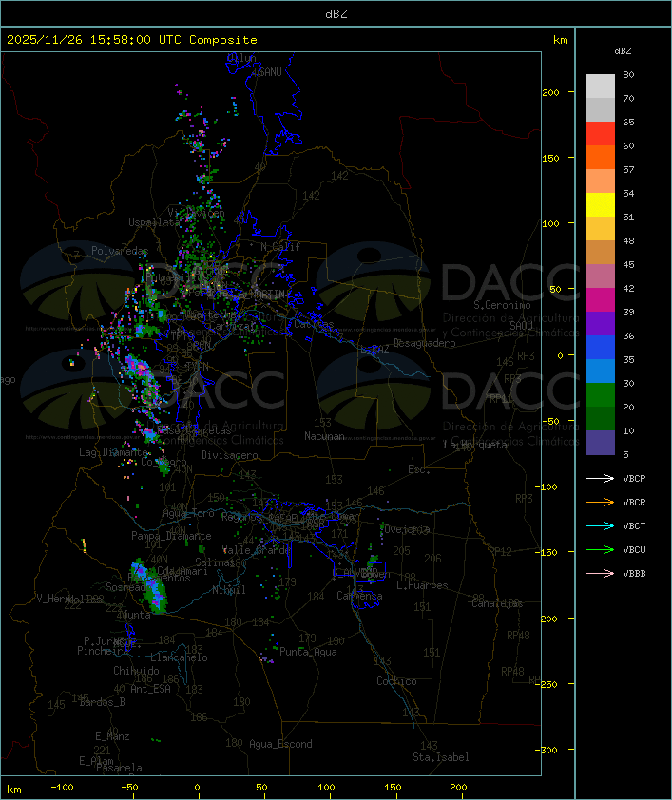Screen dimensions: 672x800
Task: Click the VBCP legend label
Action: click(634, 479)
